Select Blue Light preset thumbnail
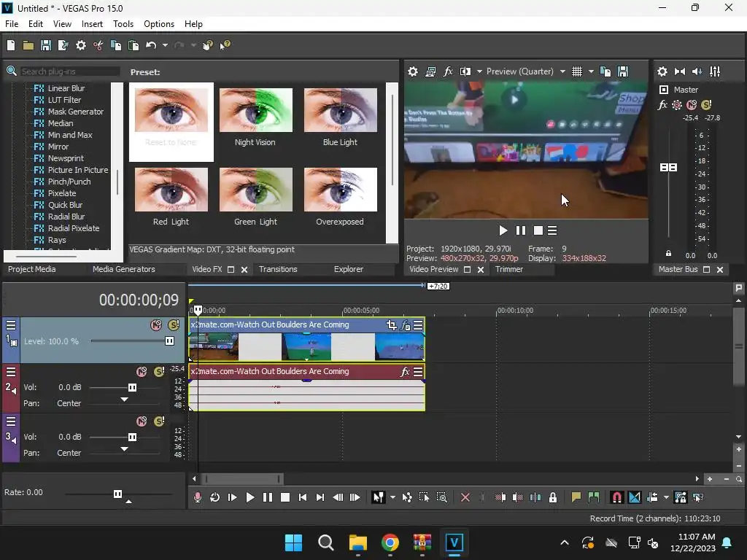Screen dimensions: 747x560 340,111
